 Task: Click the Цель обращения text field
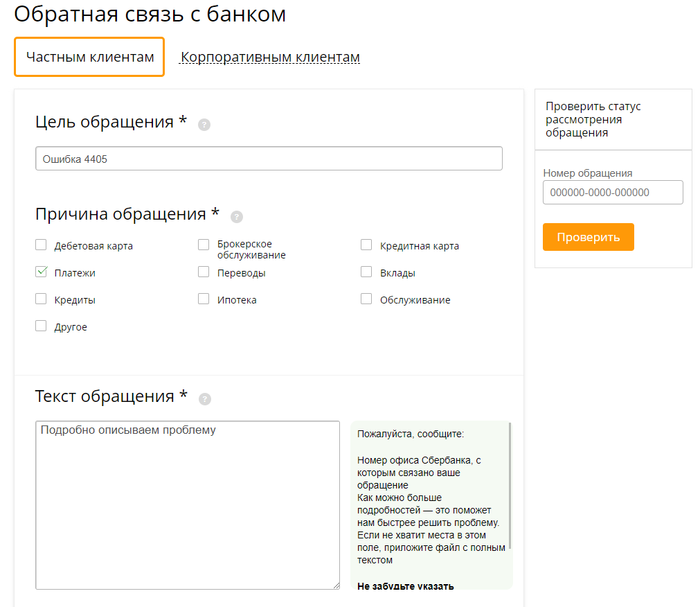[x=269, y=159]
